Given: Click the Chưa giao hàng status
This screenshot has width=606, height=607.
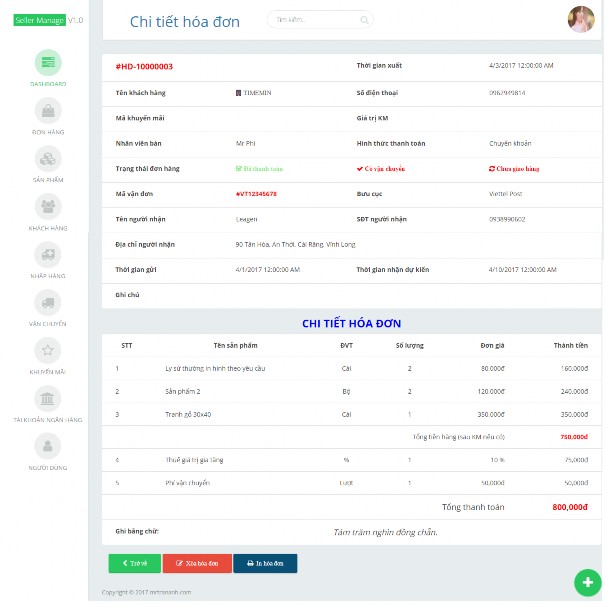Looking at the screenshot, I should click(514, 169).
